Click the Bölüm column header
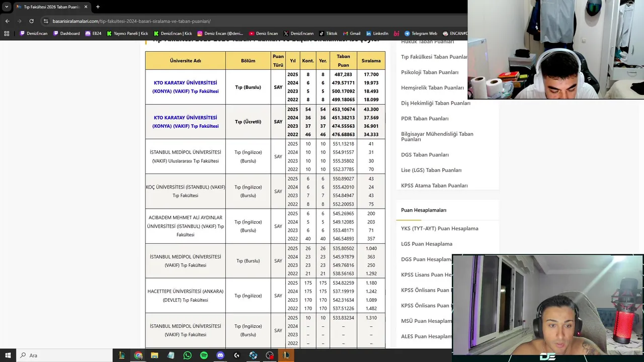The height and width of the screenshot is (362, 644). point(248,60)
